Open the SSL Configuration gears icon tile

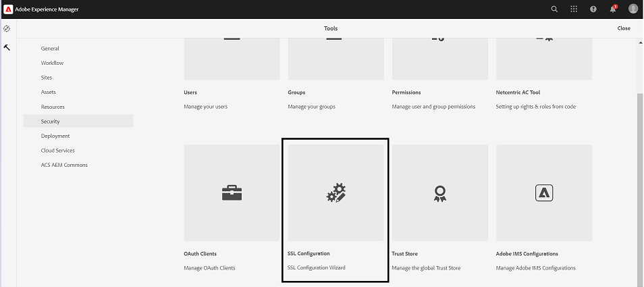tap(336, 193)
